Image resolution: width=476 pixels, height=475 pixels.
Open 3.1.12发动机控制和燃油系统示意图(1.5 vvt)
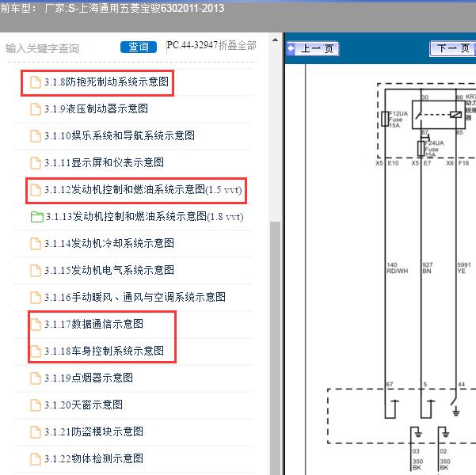(143, 190)
